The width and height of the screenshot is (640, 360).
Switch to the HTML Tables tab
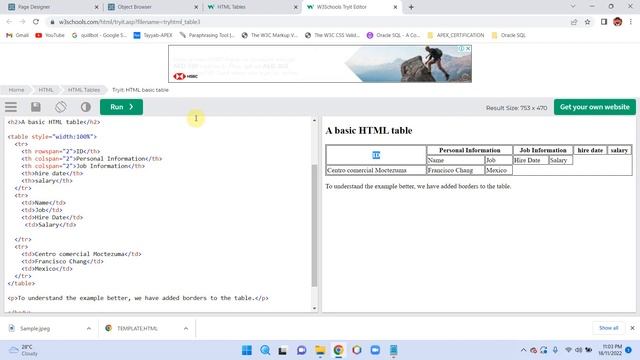[x=252, y=7]
